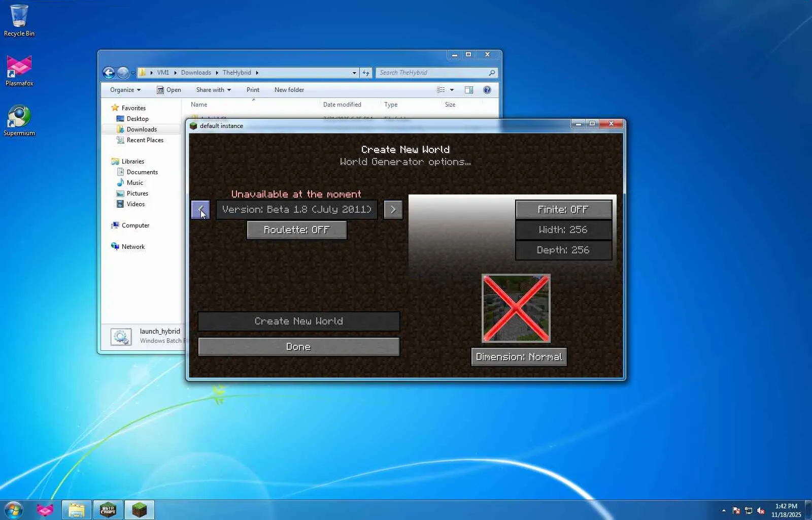This screenshot has height=520, width=812.
Task: Click Open in the Explorer toolbar
Action: [x=169, y=90]
